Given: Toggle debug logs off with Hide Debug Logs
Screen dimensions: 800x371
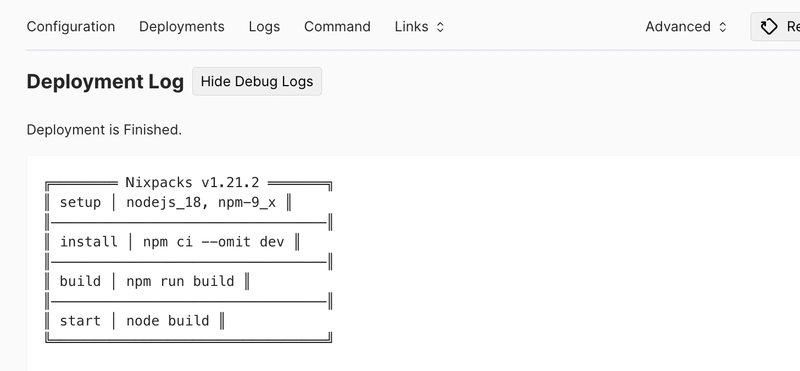Looking at the screenshot, I should click(x=257, y=81).
